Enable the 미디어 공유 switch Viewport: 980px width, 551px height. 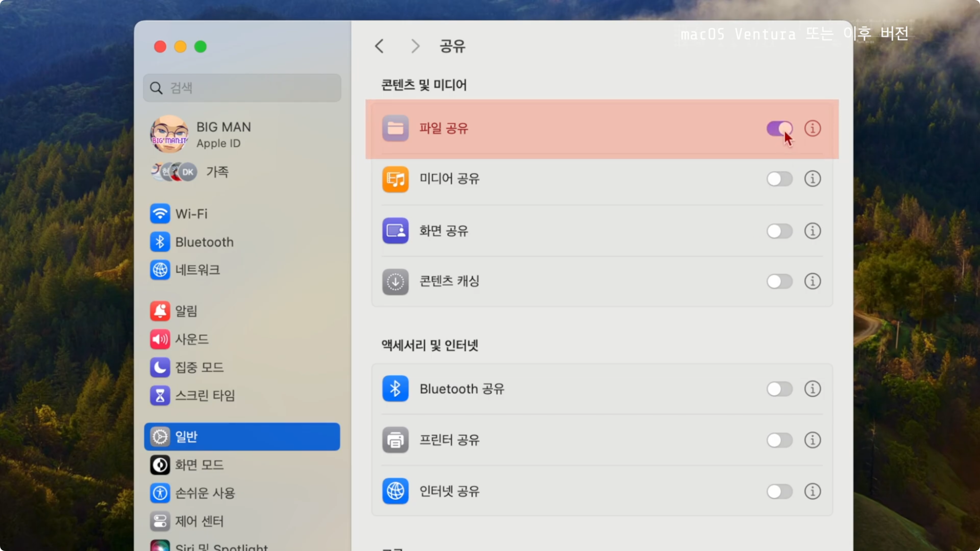point(779,179)
